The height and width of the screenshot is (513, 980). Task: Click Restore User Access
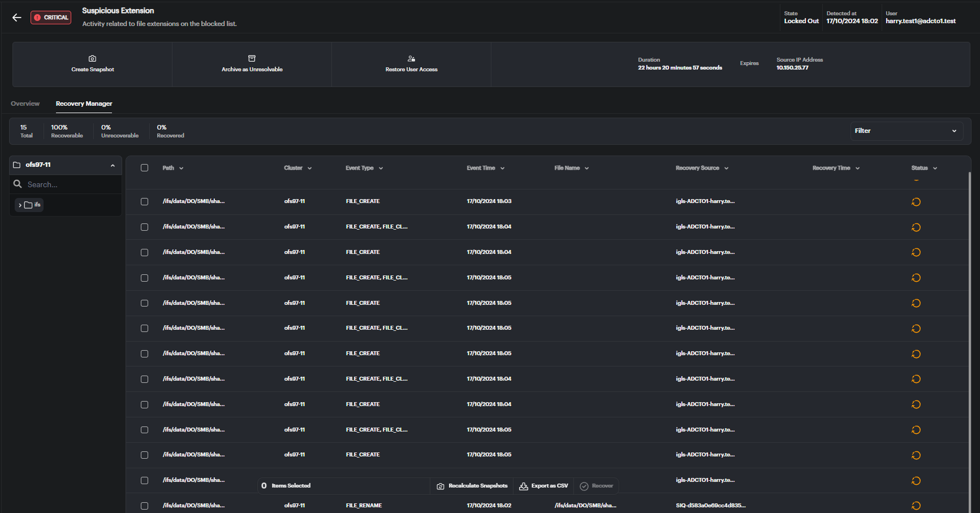(x=412, y=64)
